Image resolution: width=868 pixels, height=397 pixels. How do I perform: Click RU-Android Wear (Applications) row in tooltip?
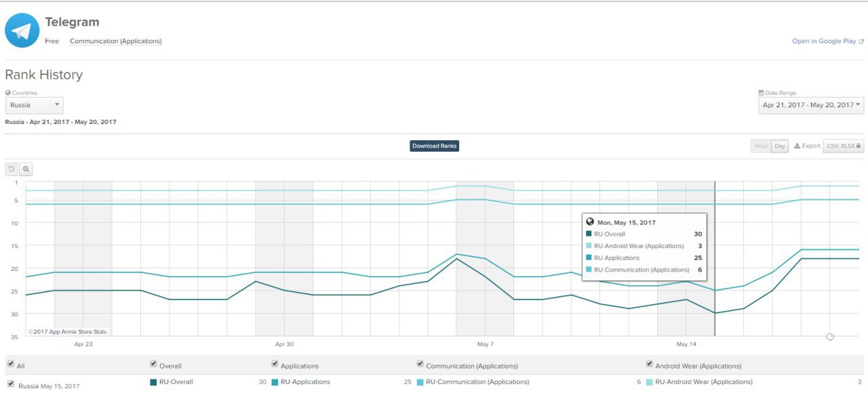point(644,246)
